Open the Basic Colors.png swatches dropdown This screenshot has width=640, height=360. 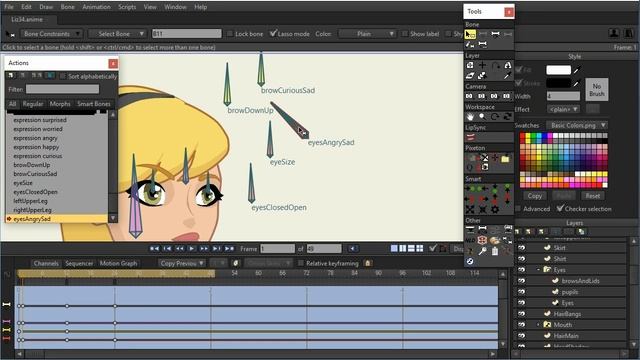click(576, 125)
